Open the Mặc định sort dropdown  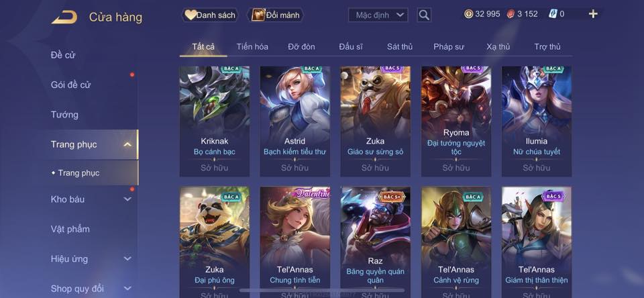pos(378,15)
